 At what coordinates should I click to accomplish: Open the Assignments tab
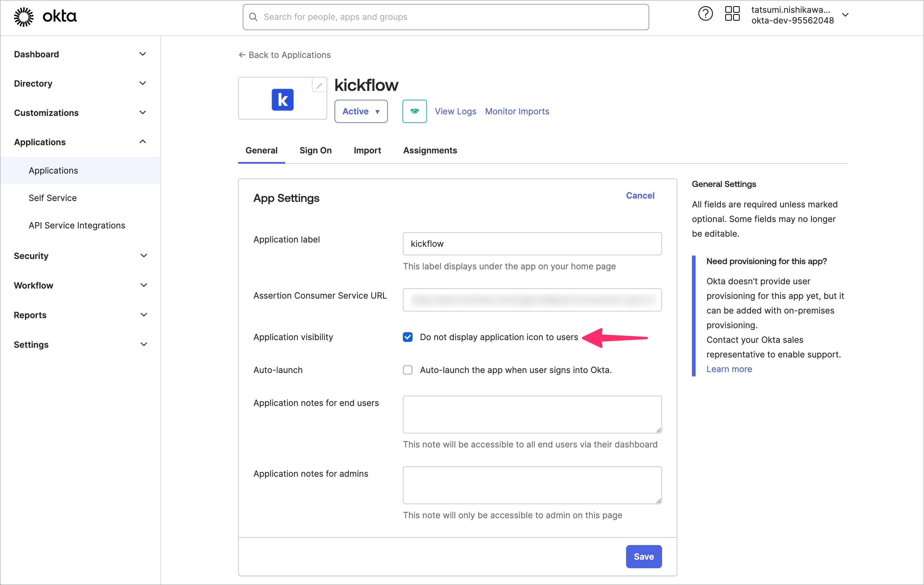pyautogui.click(x=430, y=150)
